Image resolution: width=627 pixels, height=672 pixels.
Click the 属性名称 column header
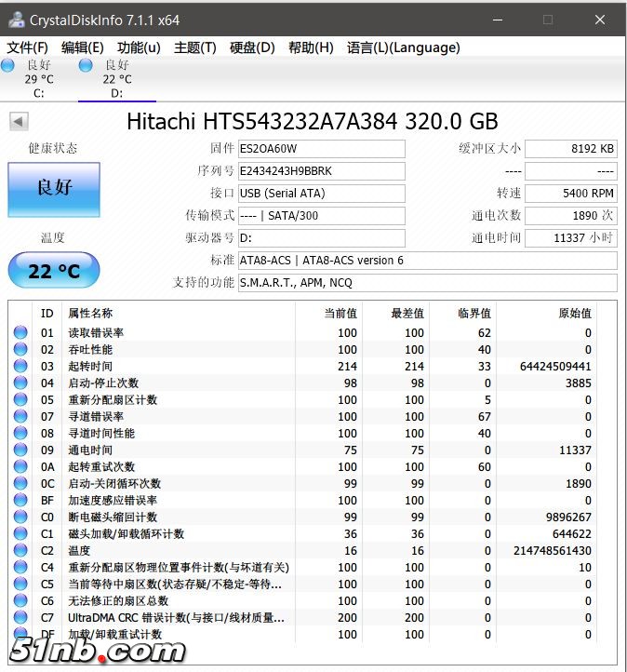(90, 313)
